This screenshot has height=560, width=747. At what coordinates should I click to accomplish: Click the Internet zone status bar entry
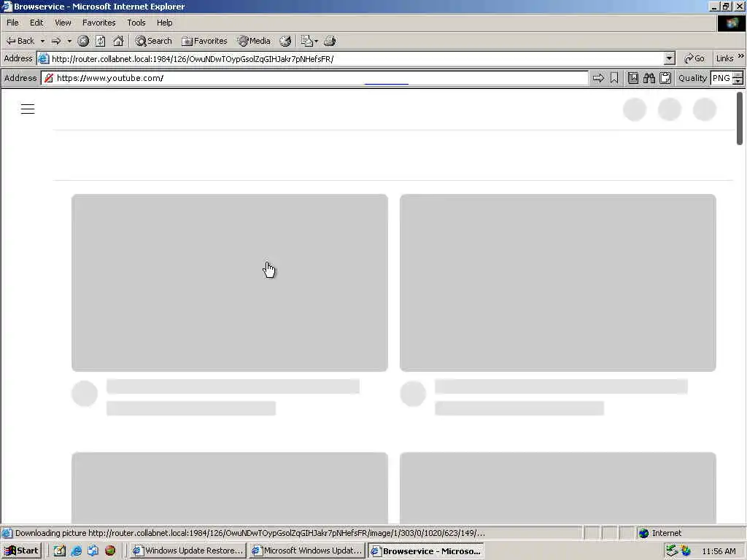tap(690, 533)
